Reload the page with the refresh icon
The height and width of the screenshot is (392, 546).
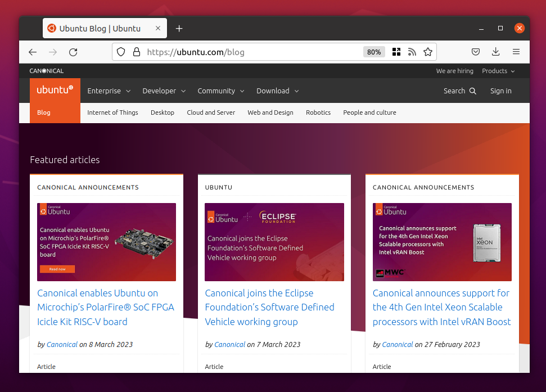pos(73,52)
